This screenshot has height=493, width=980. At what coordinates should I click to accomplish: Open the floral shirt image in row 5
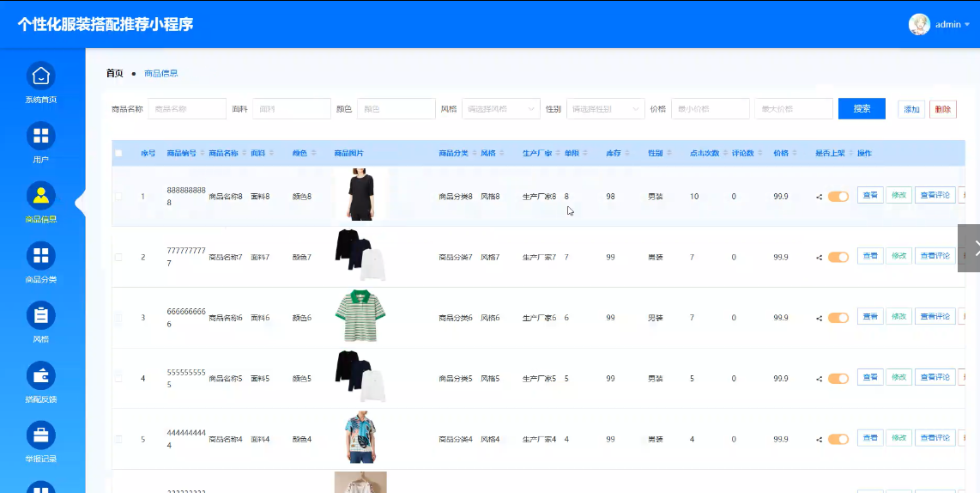coord(360,437)
